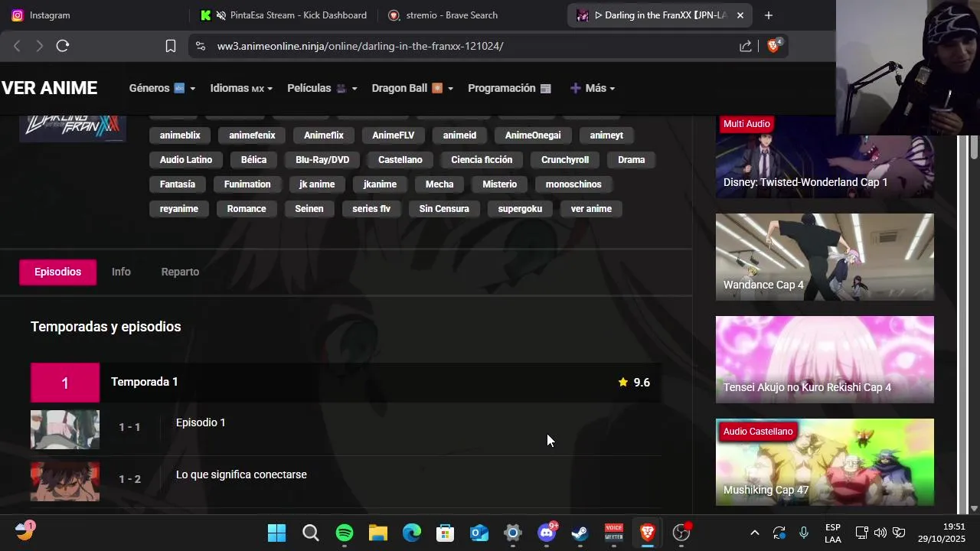The width and height of the screenshot is (980, 551).
Task: Click the episode 1 - 2 thumbnail
Action: tap(65, 481)
